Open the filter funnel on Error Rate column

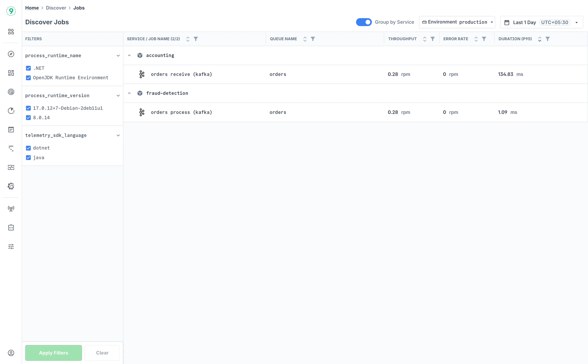(484, 38)
